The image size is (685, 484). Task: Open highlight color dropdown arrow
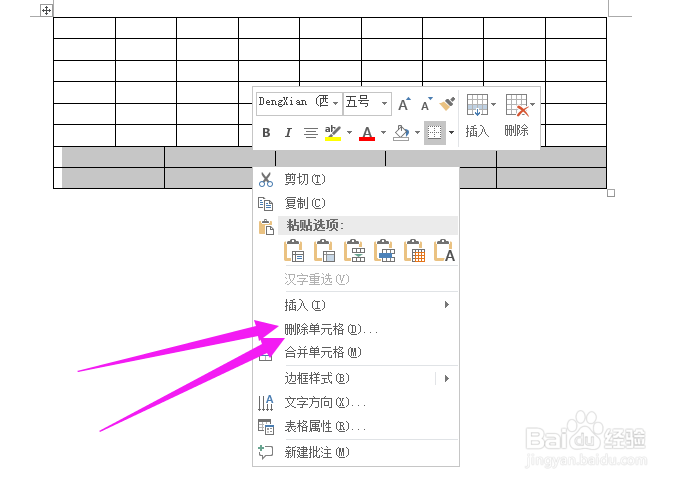pos(349,132)
